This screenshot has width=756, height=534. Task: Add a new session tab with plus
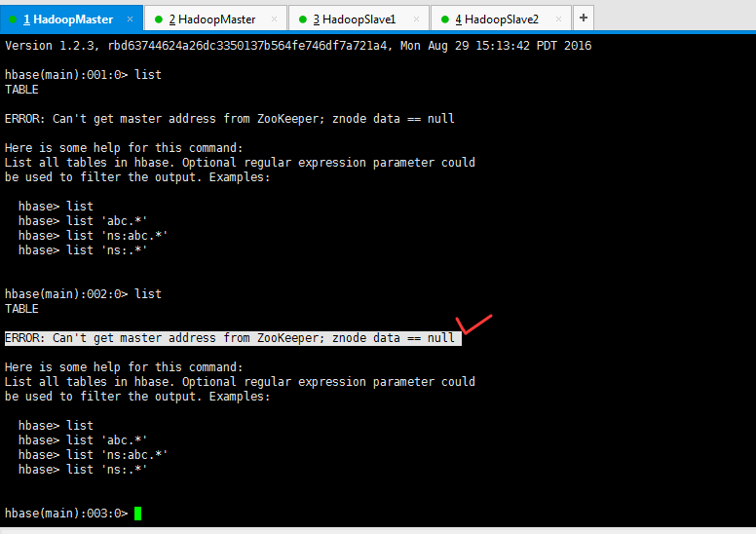click(x=584, y=18)
